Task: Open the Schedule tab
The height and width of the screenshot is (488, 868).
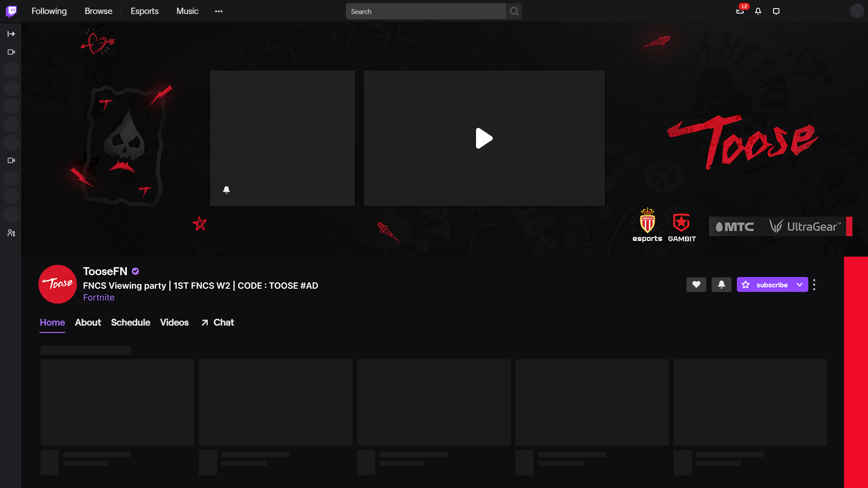Action: [x=130, y=323]
